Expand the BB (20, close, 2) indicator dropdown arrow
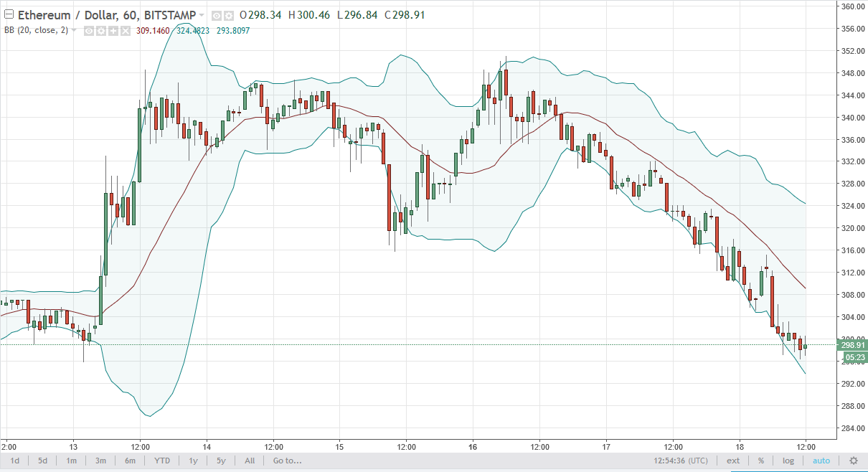This screenshot has height=472, width=868. (x=74, y=31)
